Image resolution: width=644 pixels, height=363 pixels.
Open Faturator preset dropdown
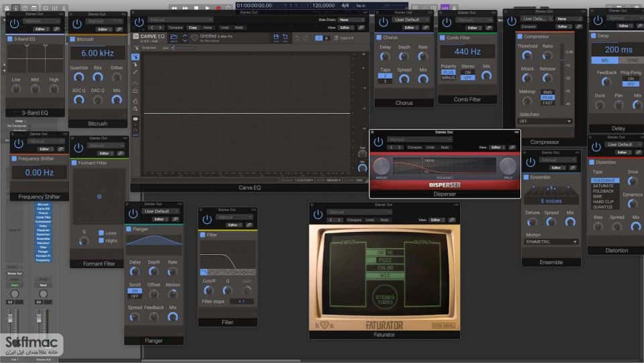coord(359,212)
